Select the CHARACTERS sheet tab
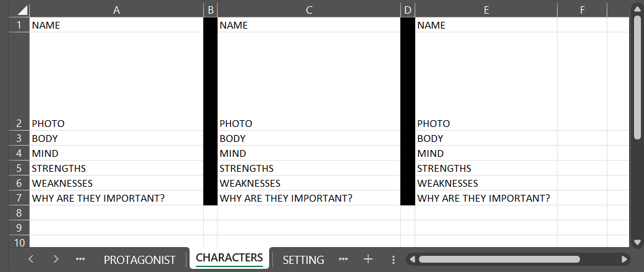 (229, 258)
